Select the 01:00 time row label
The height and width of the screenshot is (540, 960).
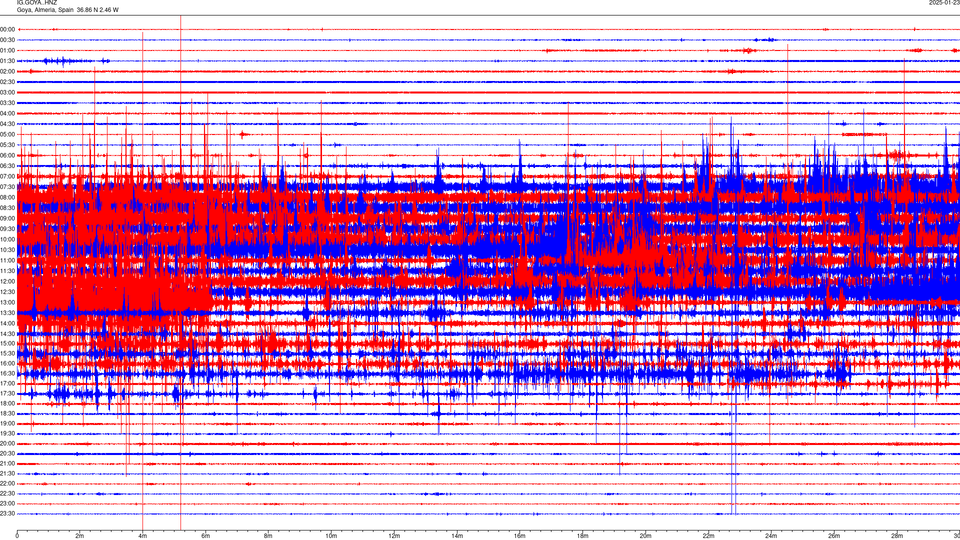7,50
